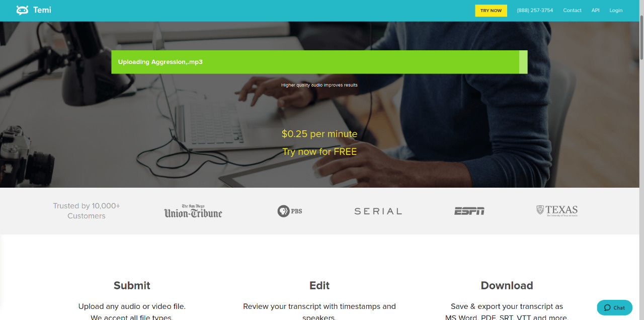Click the (888) 257-3754 phone number

pyautogui.click(x=534, y=11)
